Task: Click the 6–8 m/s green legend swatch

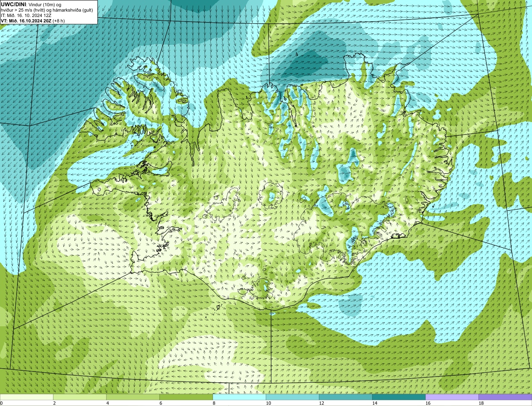Action: point(186,397)
